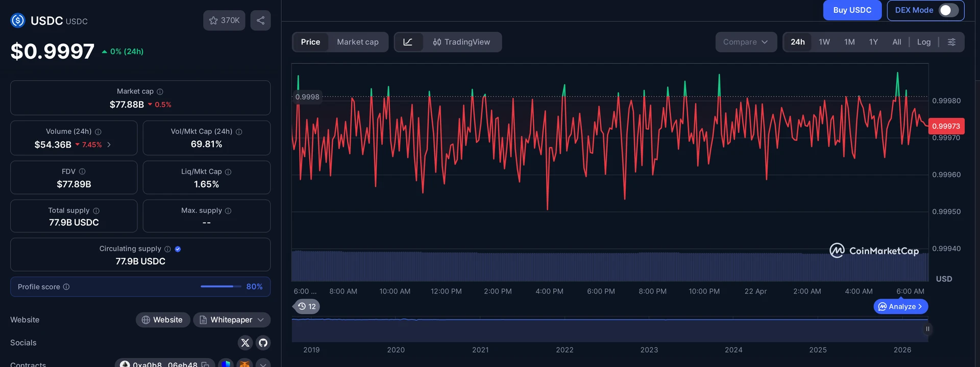Click 69.81% Vol/Mkt Cap value
980x367 pixels.
(206, 144)
